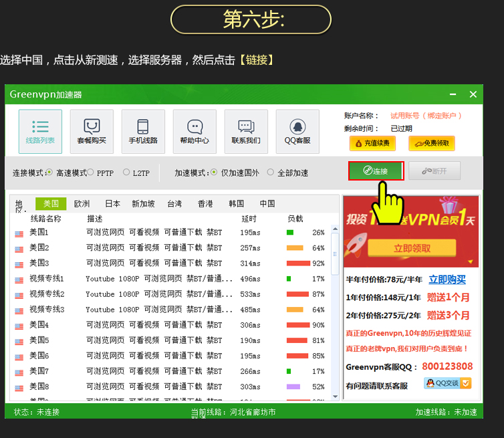This screenshot has height=438, width=504.
Task: Open the 套餐购买 package purchase icon
Action: (92, 132)
